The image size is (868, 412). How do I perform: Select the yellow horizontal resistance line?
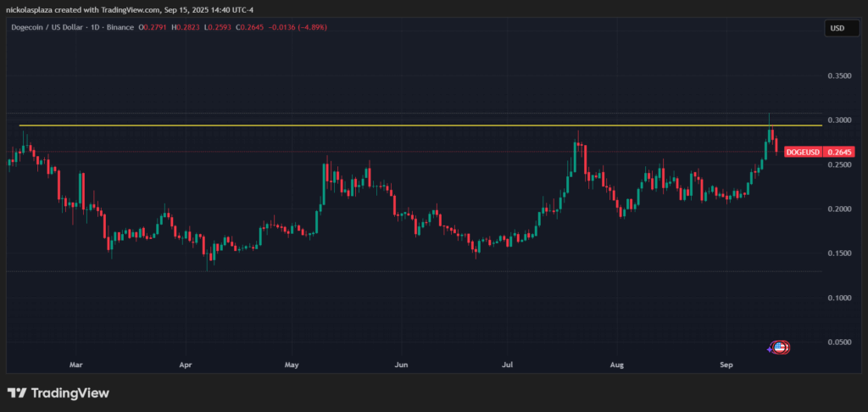click(x=339, y=125)
